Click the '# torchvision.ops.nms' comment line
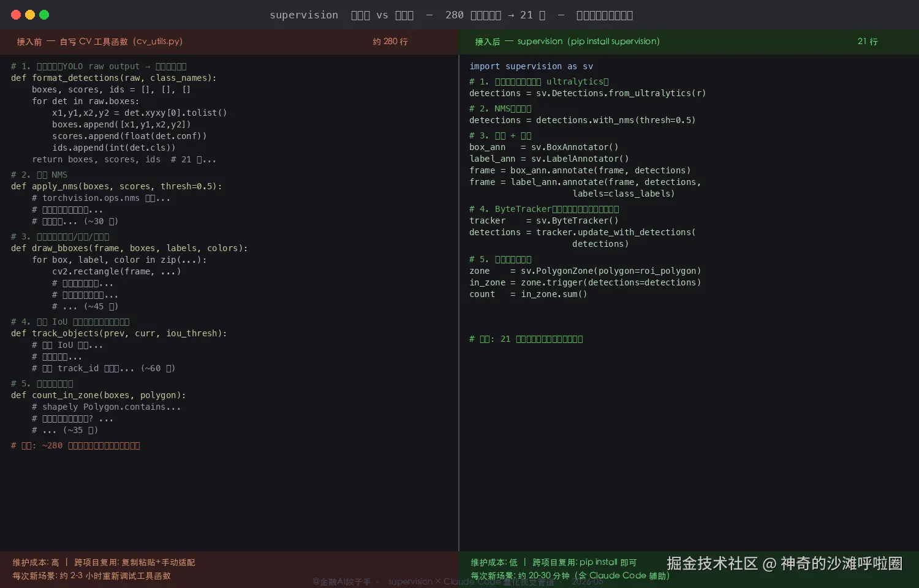919x588 pixels. 101,198
